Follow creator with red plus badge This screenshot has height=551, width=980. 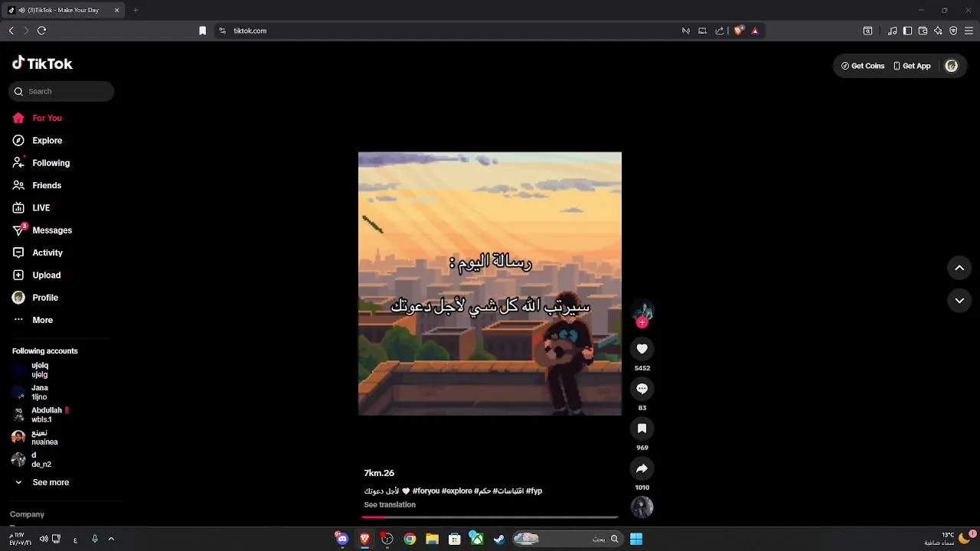(x=642, y=323)
